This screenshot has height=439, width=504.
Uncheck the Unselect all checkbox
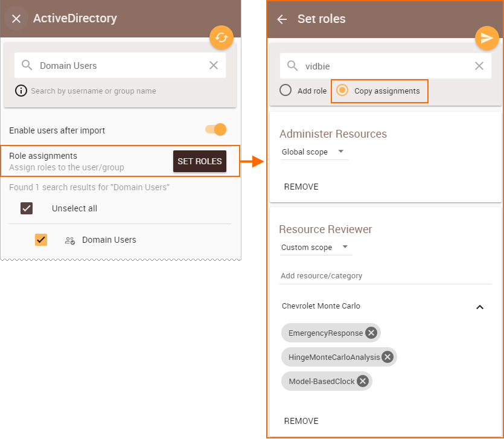tap(27, 208)
